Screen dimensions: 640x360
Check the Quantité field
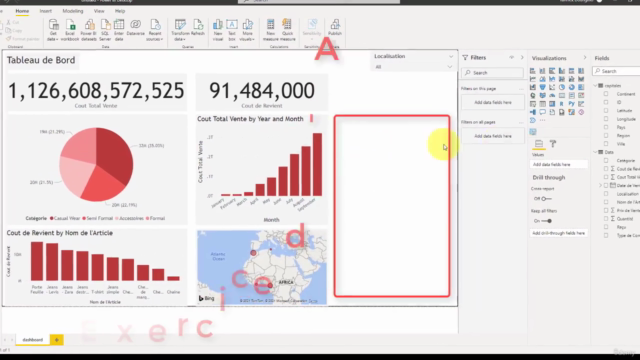pyautogui.click(x=606, y=219)
